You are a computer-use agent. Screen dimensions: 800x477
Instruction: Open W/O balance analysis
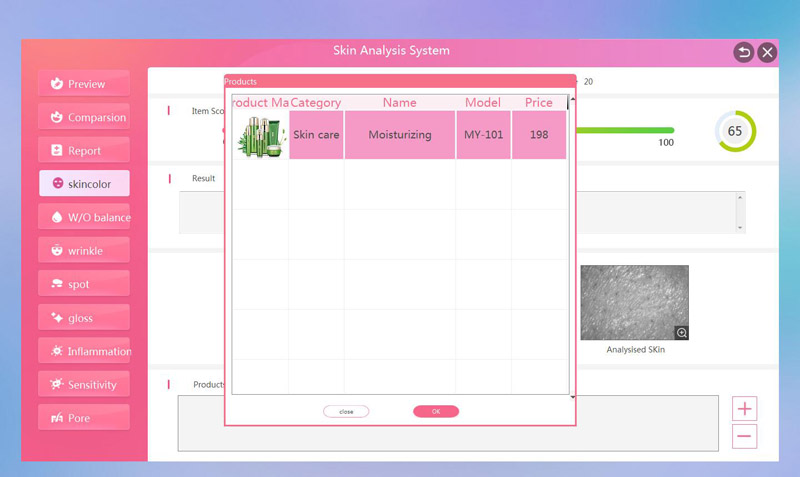(85, 217)
